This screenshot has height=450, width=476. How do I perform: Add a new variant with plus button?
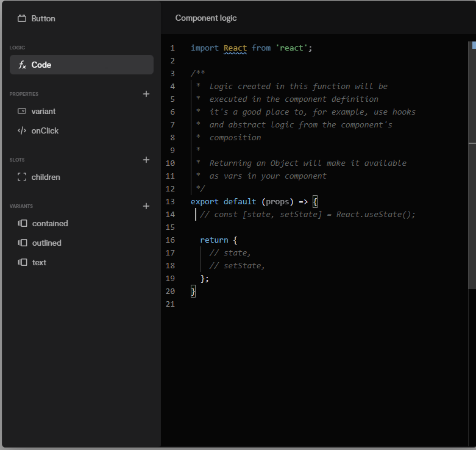[x=146, y=206]
